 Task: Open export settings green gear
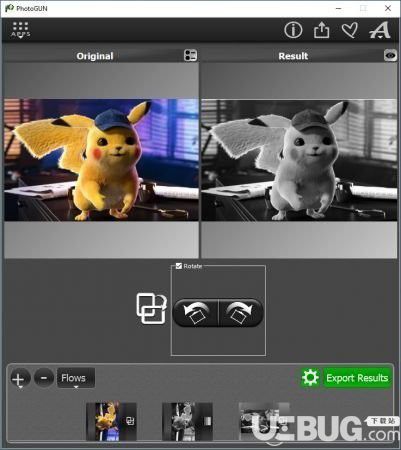click(310, 378)
